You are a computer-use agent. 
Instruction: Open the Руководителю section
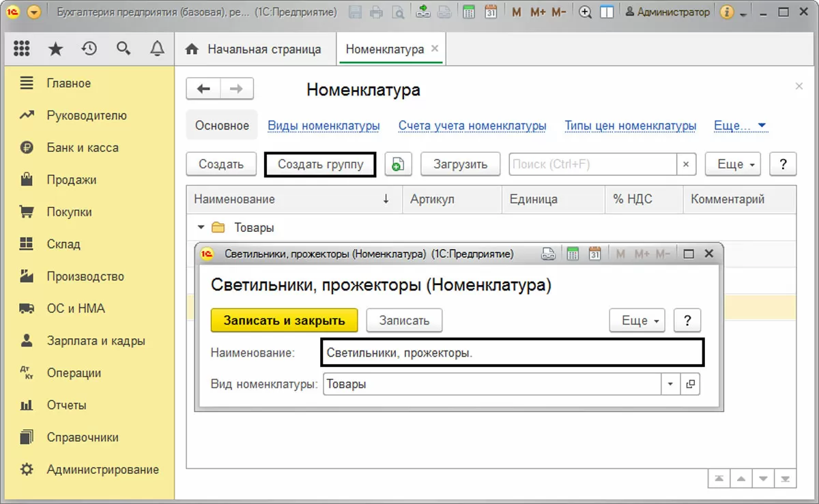87,116
